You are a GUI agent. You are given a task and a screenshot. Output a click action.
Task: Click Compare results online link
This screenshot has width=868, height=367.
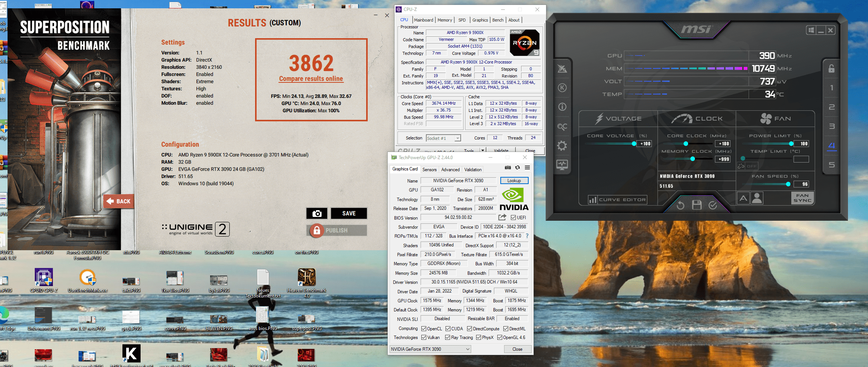(x=311, y=79)
